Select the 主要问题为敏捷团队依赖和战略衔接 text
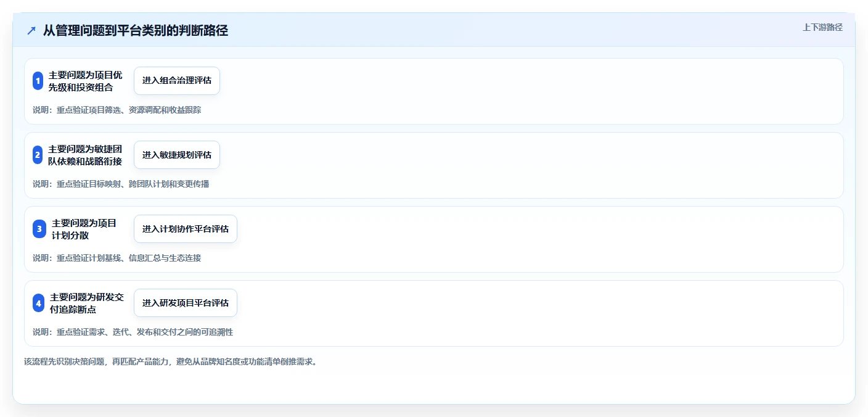The image size is (868, 417). pos(85,155)
